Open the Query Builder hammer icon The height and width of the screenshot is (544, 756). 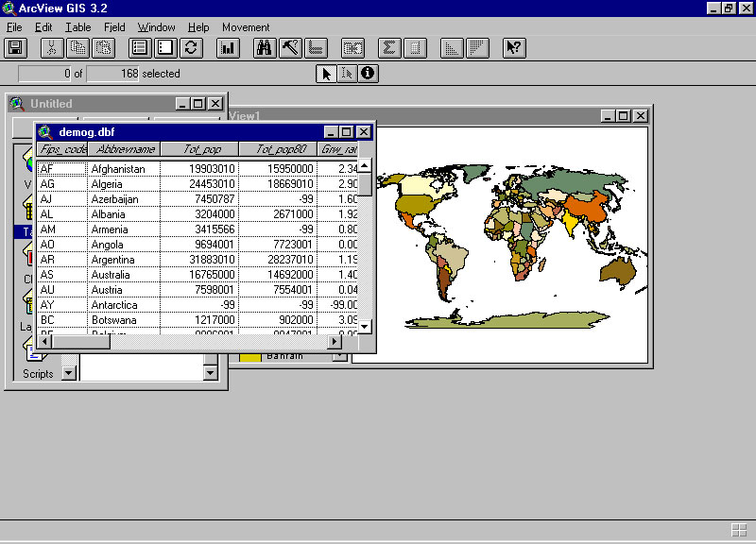click(291, 48)
